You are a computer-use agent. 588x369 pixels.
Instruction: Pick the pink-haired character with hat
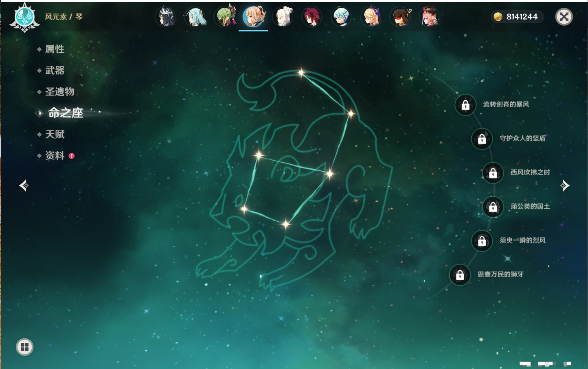coord(430,17)
